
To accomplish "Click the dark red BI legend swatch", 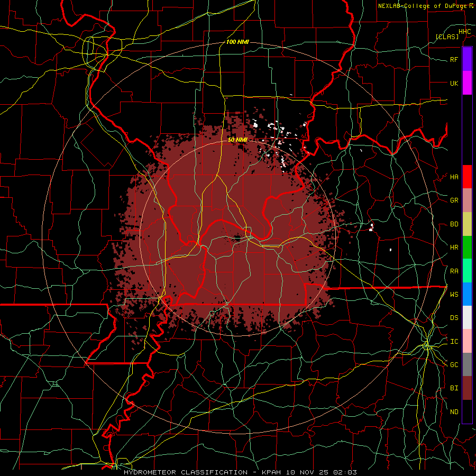I will pos(467,388).
